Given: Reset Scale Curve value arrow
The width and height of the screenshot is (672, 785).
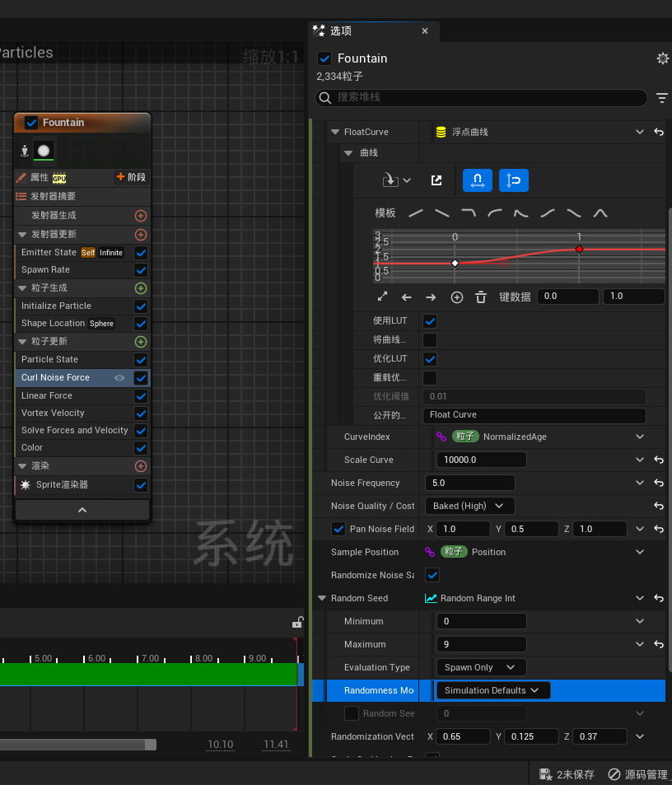Looking at the screenshot, I should point(659,460).
